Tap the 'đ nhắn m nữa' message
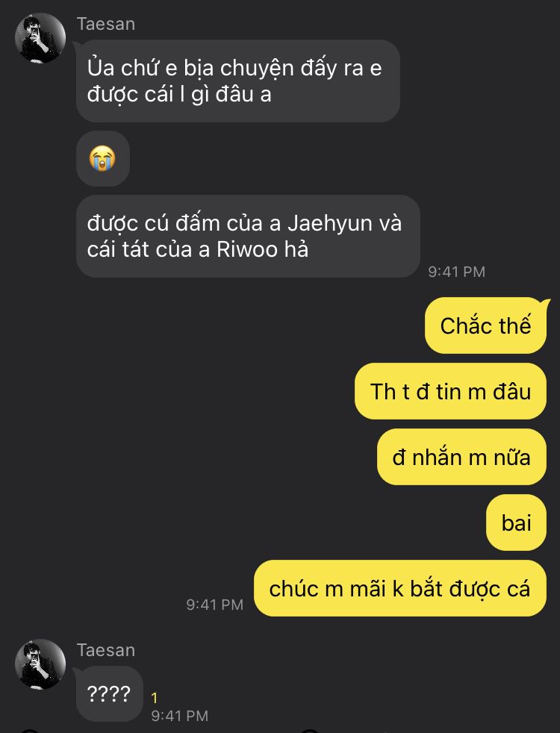 coord(462,457)
